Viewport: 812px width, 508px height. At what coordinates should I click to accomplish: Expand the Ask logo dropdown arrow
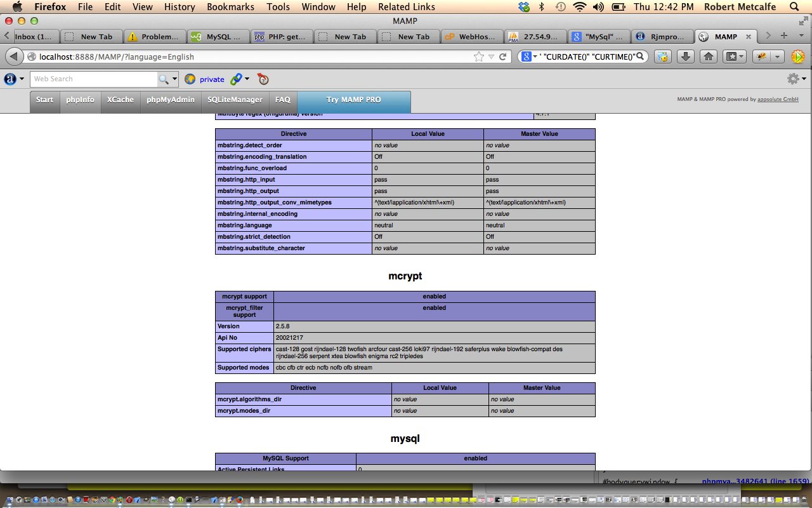(22, 79)
